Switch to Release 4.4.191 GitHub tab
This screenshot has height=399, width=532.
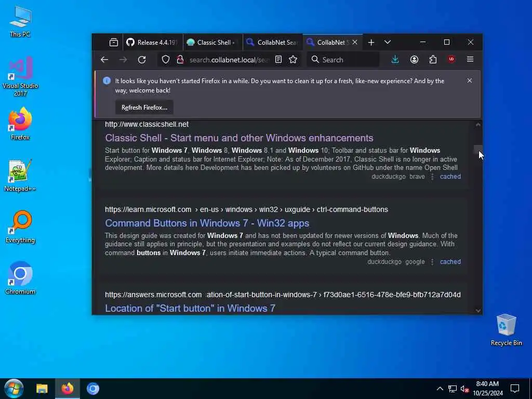click(153, 43)
